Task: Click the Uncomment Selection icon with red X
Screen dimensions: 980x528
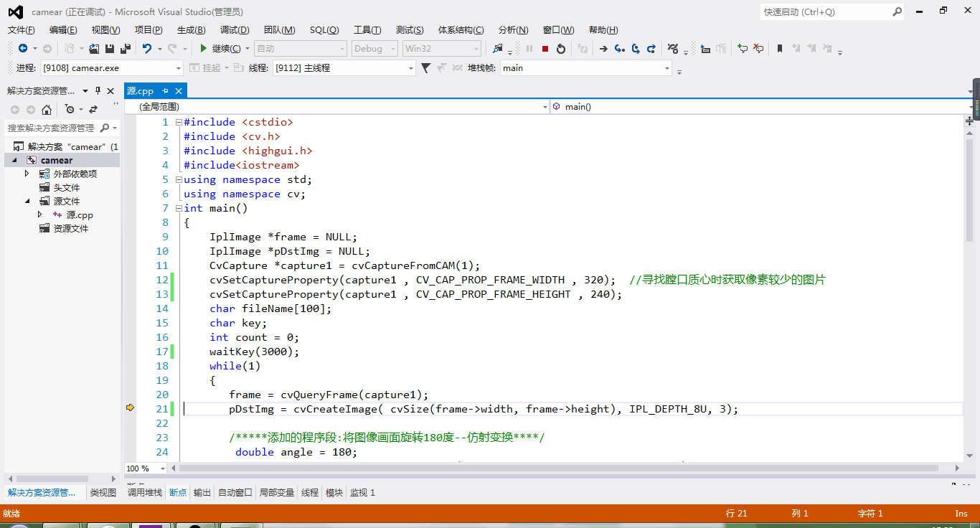Action: 758,49
